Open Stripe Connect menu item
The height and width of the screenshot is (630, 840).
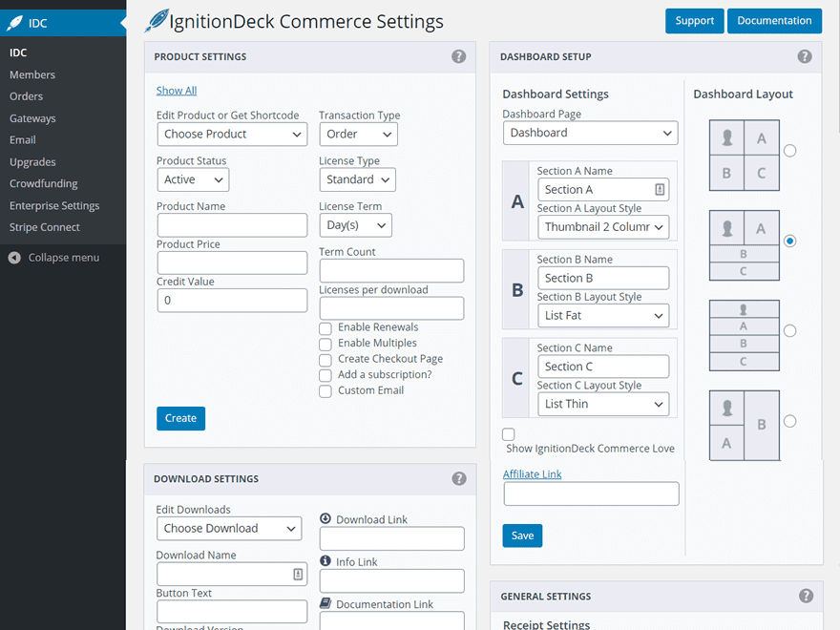(45, 227)
